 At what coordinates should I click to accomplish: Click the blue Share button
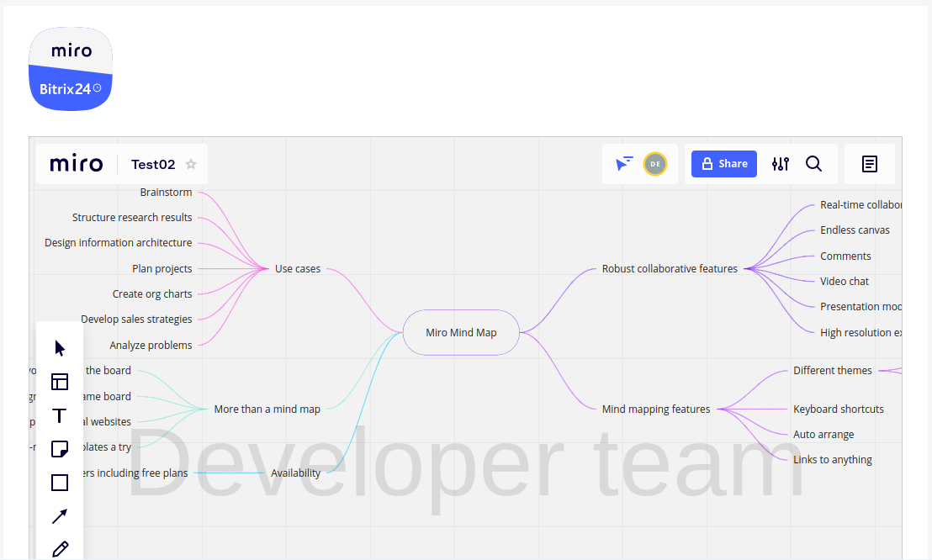pos(724,164)
